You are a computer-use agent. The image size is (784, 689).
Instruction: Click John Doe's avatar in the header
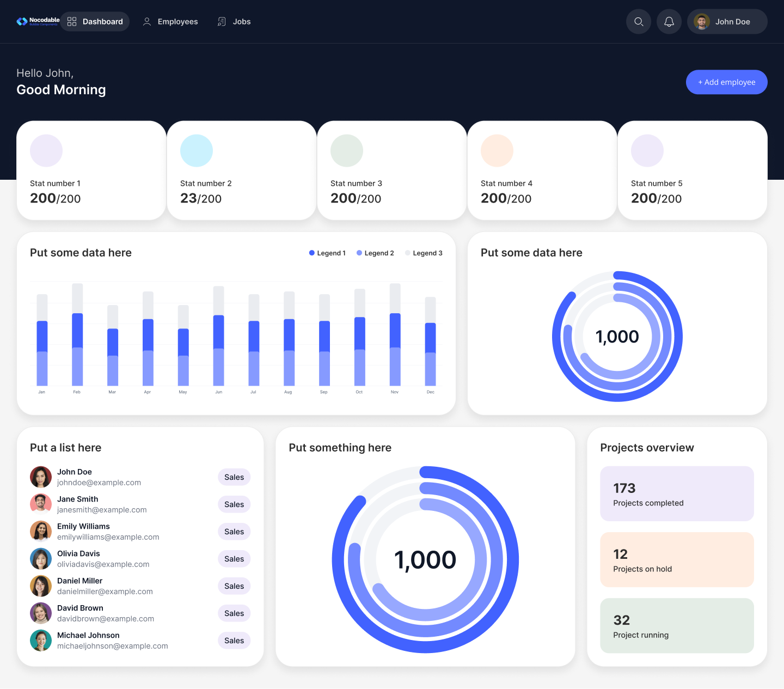[702, 21]
